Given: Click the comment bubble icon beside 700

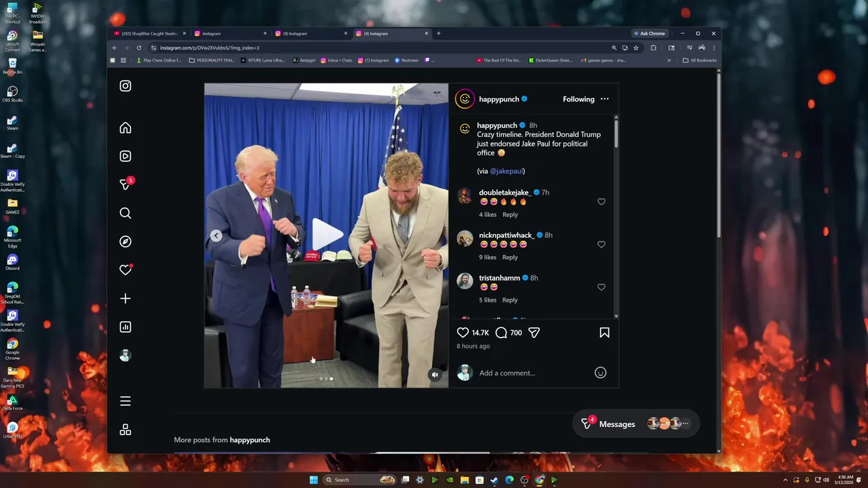Looking at the screenshot, I should click(501, 333).
